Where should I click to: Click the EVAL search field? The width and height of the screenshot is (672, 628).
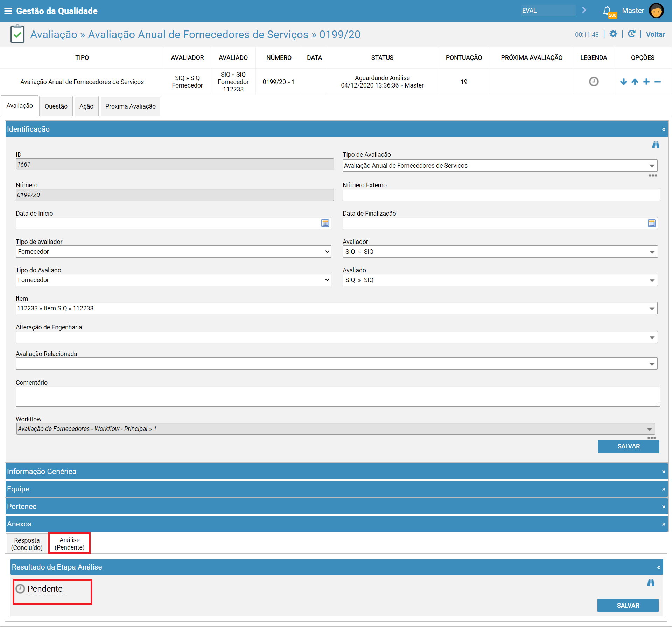point(548,11)
